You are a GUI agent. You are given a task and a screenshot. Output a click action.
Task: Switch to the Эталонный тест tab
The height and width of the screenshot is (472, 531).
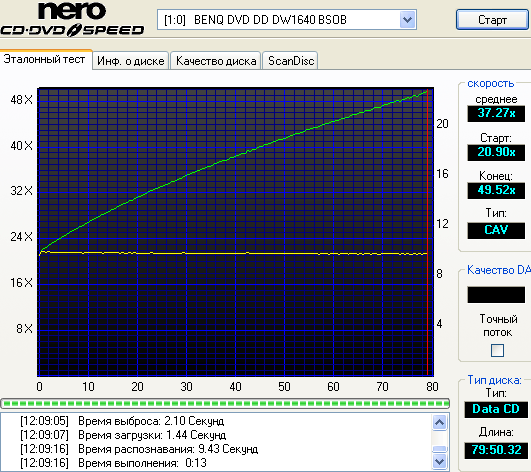click(x=46, y=59)
